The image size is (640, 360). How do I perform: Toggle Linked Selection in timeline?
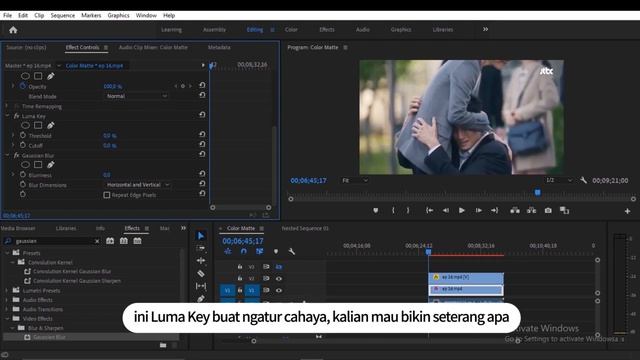tap(259, 251)
